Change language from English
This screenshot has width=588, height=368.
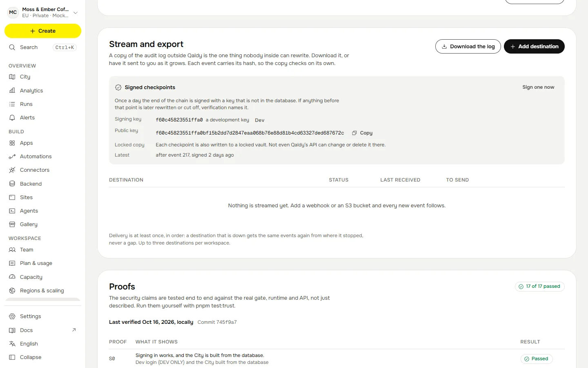click(43, 344)
